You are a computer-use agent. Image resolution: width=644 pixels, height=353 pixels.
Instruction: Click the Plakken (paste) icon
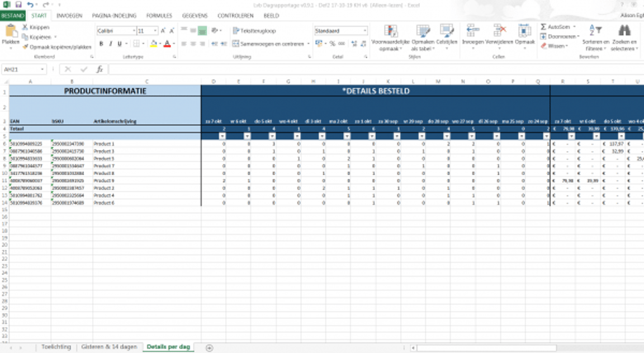pyautogui.click(x=10, y=32)
